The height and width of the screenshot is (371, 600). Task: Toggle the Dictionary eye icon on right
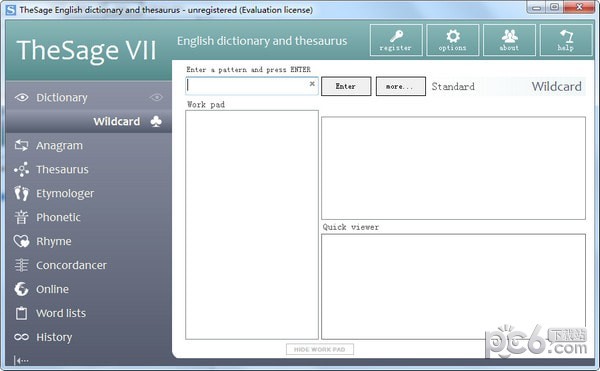[x=156, y=98]
